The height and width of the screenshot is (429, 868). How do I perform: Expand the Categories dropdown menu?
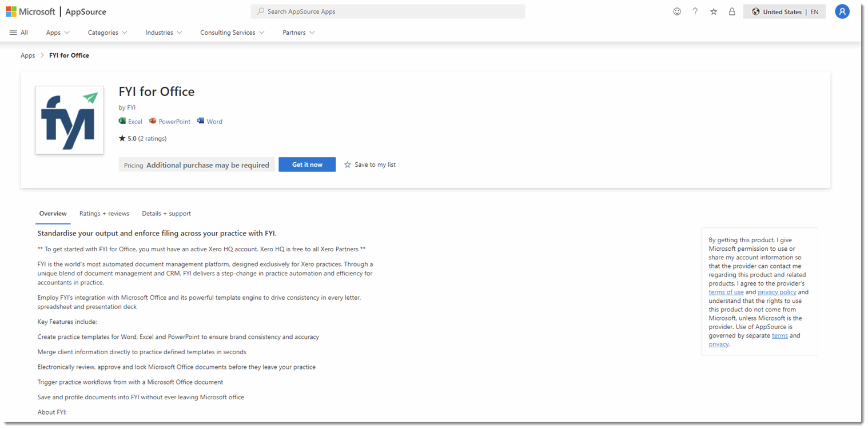coord(107,33)
